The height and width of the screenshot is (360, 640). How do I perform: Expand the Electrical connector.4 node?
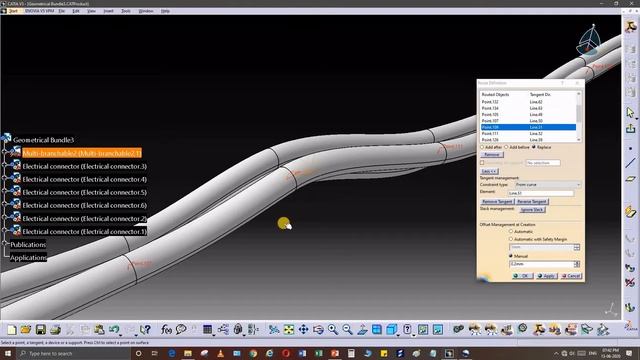pos(4,178)
